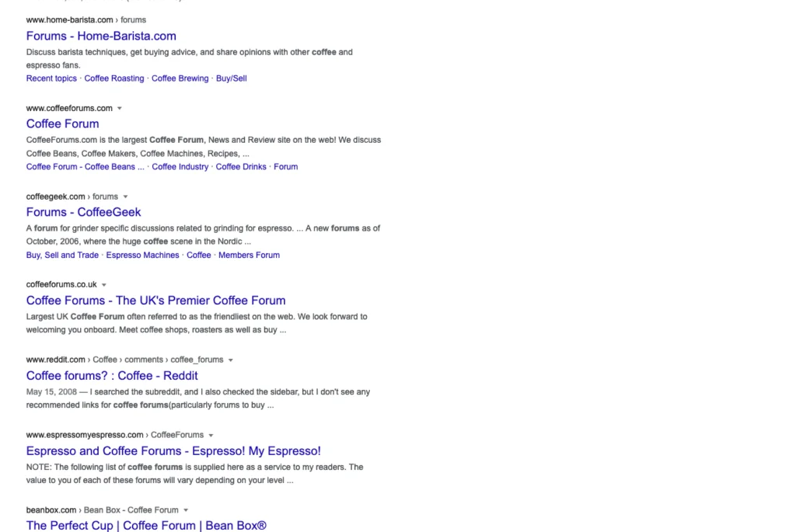Viewport: 796px width, 532px height.
Task: Open Espresso! My Espresso! forums result
Action: [173, 451]
